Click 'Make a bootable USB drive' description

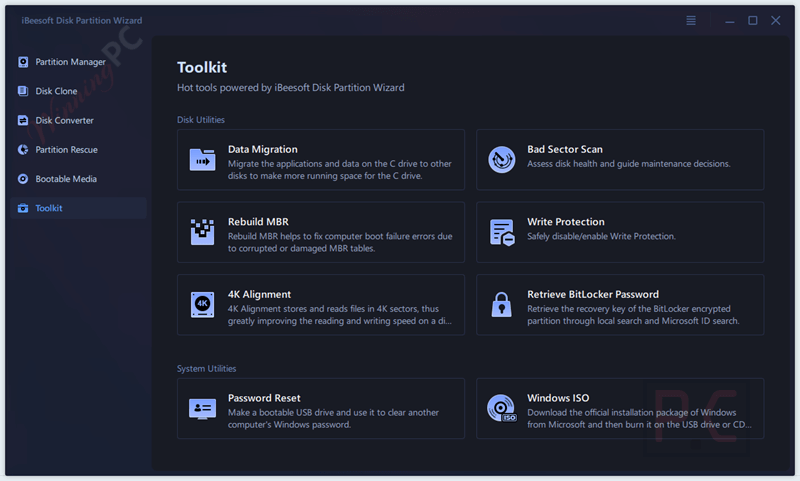[333, 419]
